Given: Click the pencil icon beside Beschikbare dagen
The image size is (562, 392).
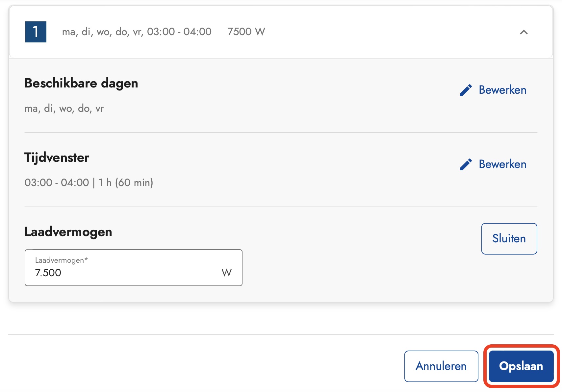Looking at the screenshot, I should (x=465, y=90).
